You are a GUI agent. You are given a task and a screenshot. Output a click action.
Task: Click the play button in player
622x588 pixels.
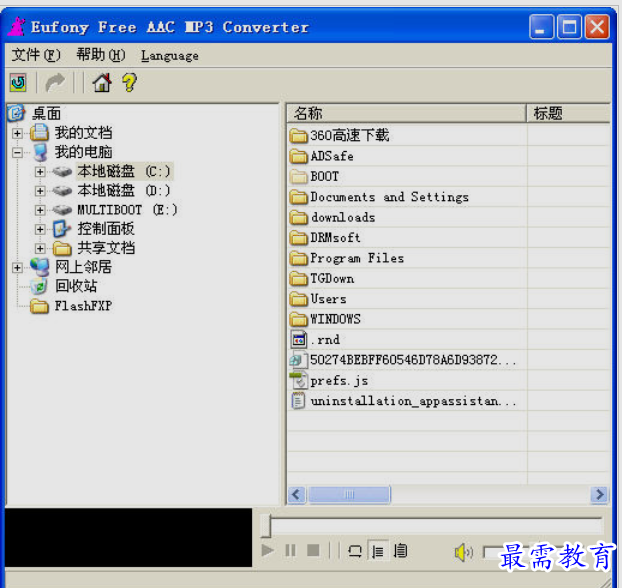click(x=268, y=550)
